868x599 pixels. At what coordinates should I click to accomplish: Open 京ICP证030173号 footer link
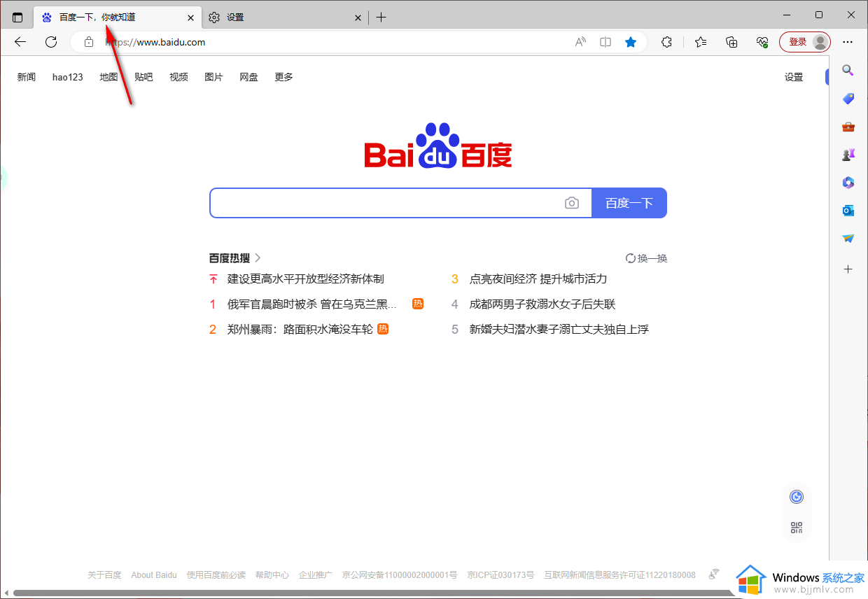point(500,575)
